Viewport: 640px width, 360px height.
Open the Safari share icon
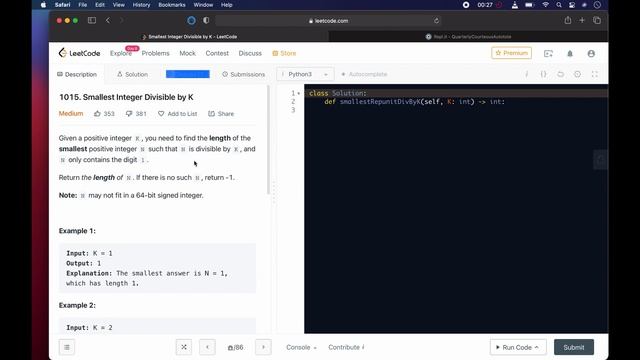(568, 20)
